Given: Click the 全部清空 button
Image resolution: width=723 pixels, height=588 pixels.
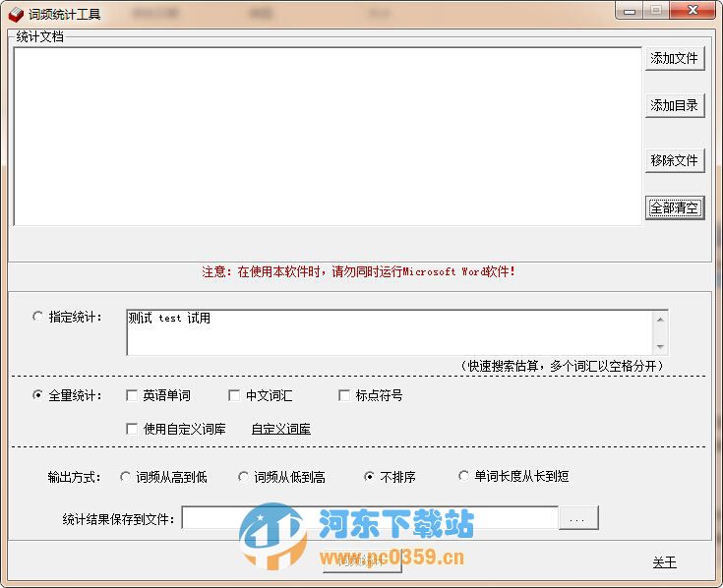Looking at the screenshot, I should (675, 207).
